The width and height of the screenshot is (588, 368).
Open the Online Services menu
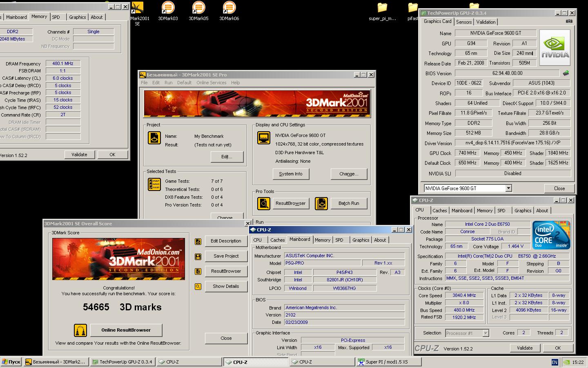coord(211,83)
